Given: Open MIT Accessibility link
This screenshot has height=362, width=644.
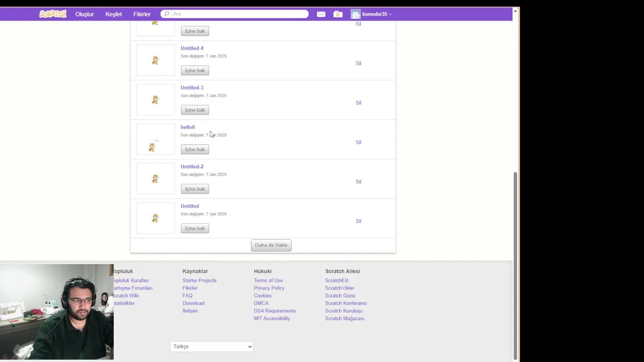Looking at the screenshot, I should pos(272,318).
